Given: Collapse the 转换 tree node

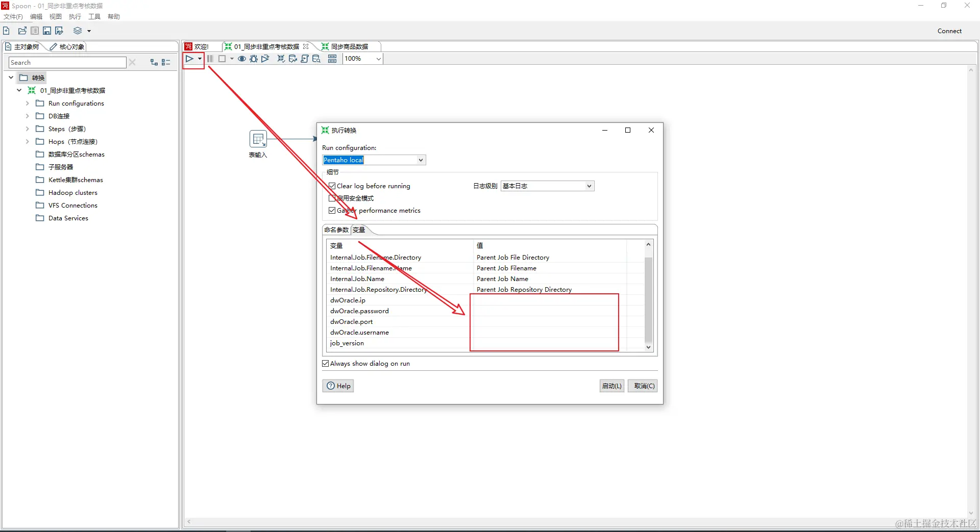Looking at the screenshot, I should pos(11,78).
